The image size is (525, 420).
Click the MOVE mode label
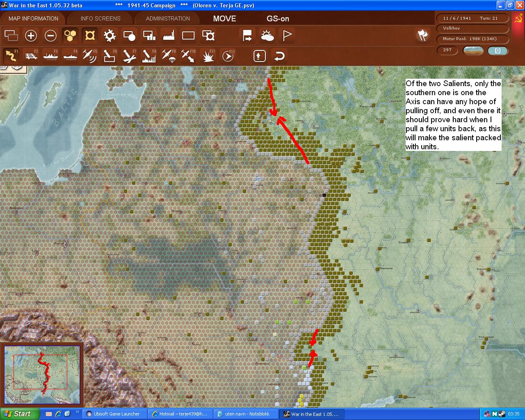(x=225, y=18)
